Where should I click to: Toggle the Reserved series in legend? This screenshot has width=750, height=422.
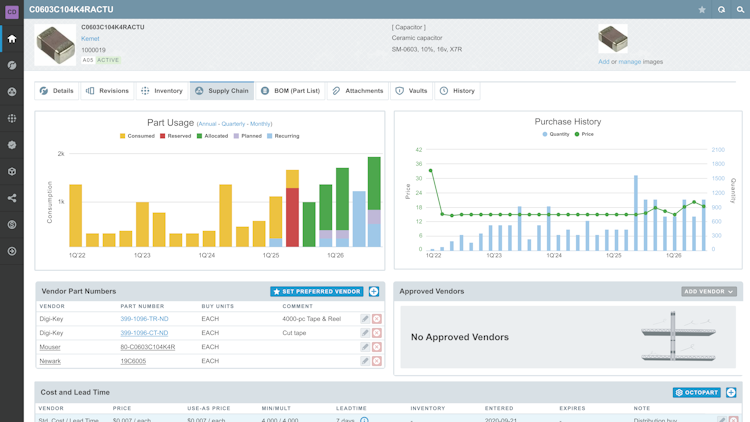pyautogui.click(x=176, y=136)
